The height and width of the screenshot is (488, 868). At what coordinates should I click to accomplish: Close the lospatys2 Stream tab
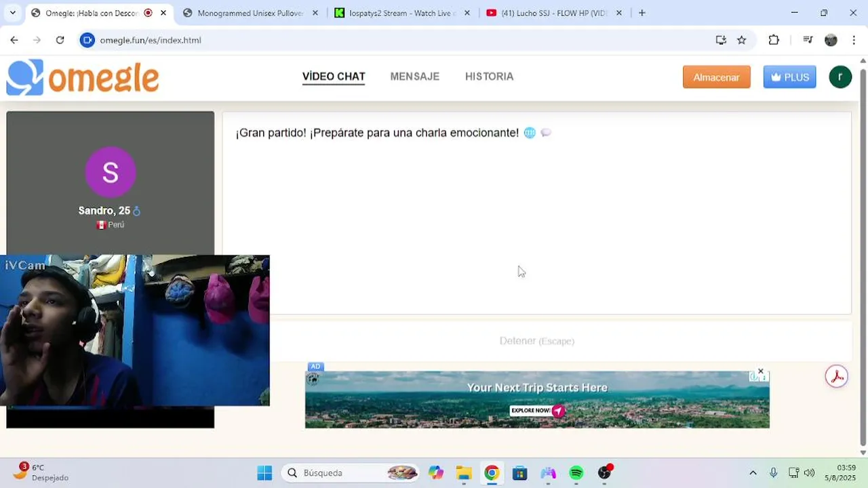(467, 13)
